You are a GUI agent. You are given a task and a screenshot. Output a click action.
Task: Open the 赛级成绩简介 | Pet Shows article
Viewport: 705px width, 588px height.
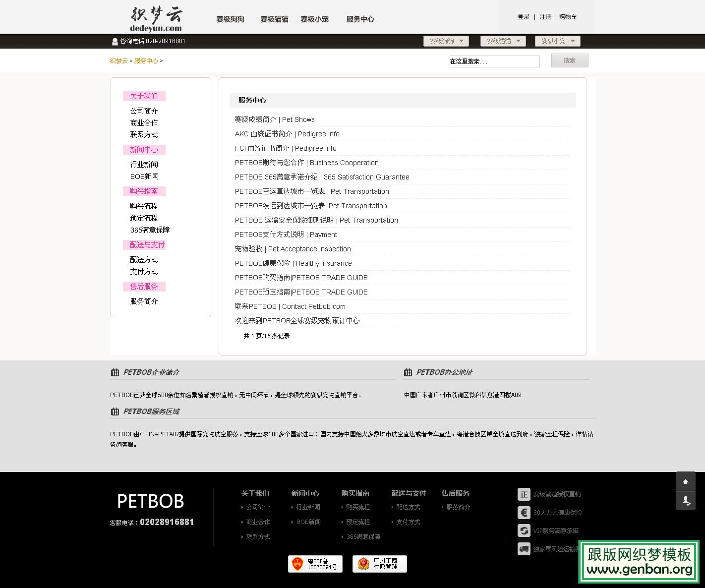(x=275, y=119)
